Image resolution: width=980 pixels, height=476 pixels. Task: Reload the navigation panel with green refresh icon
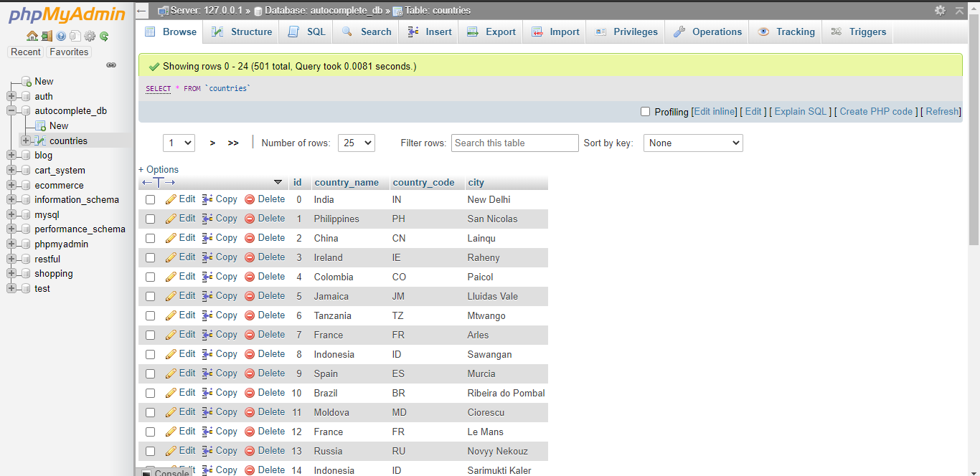pyautogui.click(x=104, y=36)
